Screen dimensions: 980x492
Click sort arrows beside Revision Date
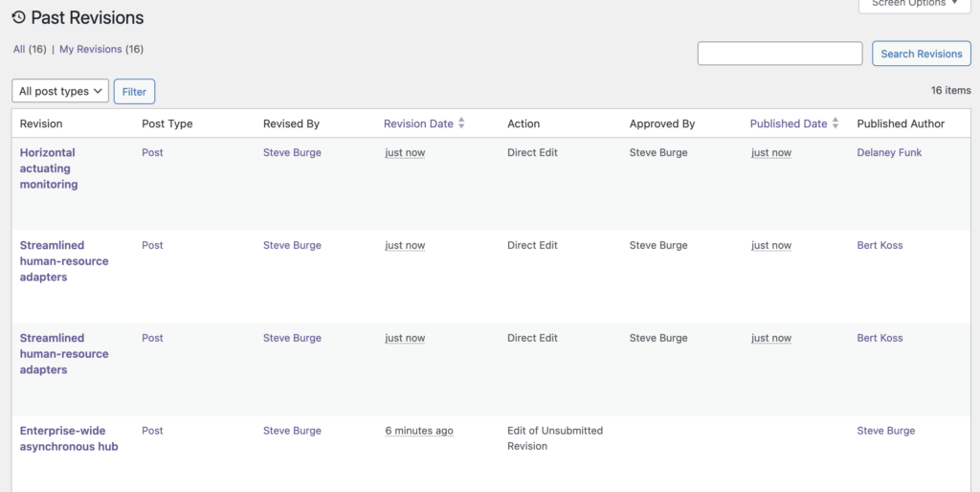click(461, 123)
